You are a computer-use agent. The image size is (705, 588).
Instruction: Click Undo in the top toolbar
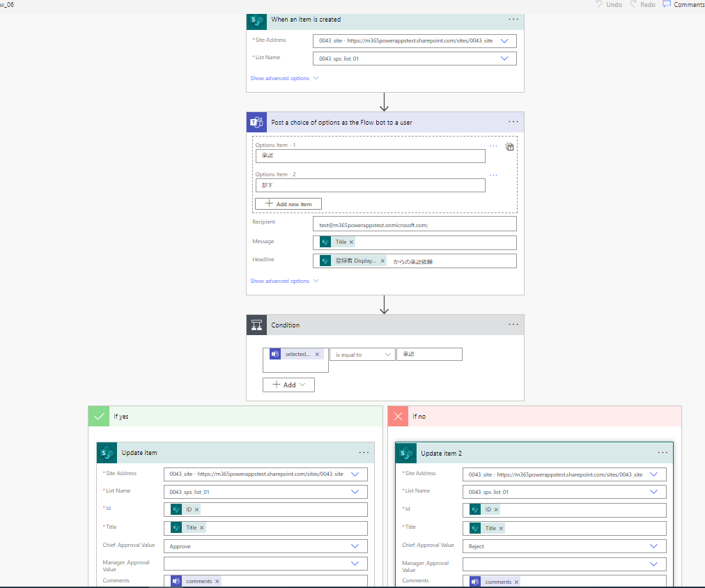coord(608,5)
